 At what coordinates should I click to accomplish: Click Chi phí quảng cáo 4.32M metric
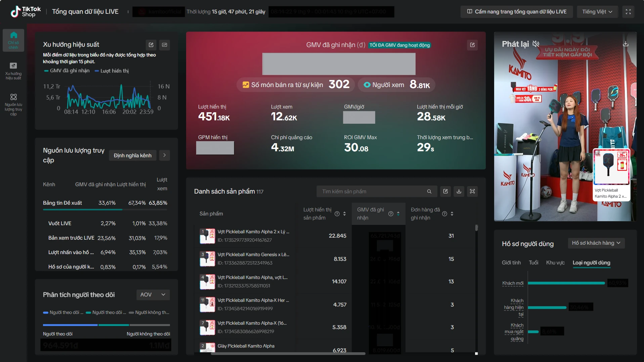tap(292, 144)
